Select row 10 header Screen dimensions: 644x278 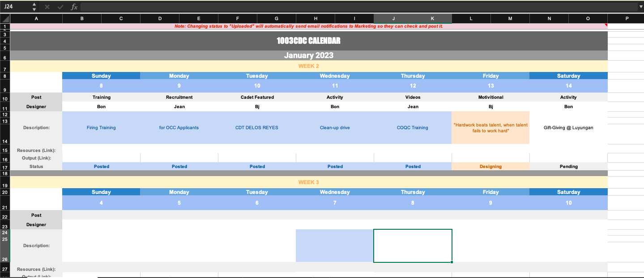pos(5,98)
